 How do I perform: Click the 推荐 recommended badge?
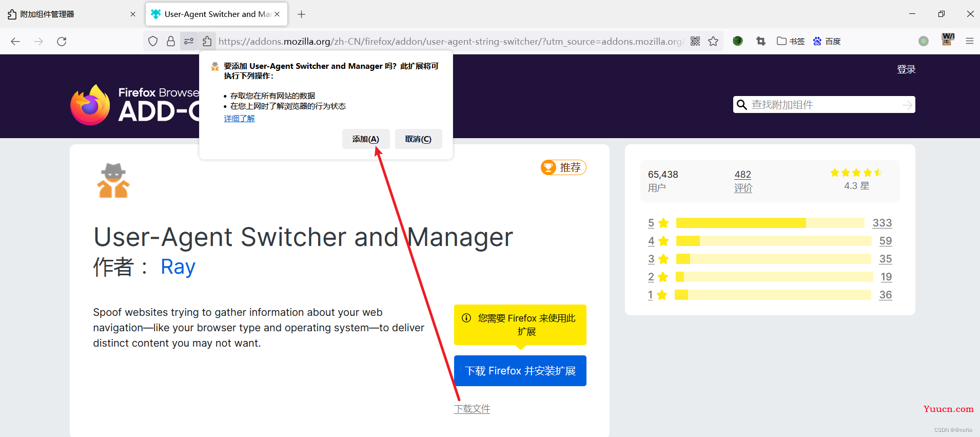[563, 167]
